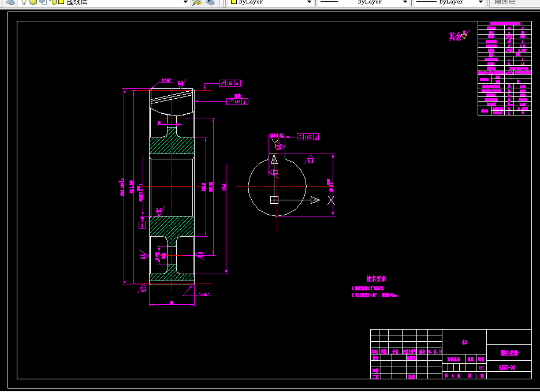Click the UCS origin square icon
The width and height of the screenshot is (540, 392).
point(274,200)
